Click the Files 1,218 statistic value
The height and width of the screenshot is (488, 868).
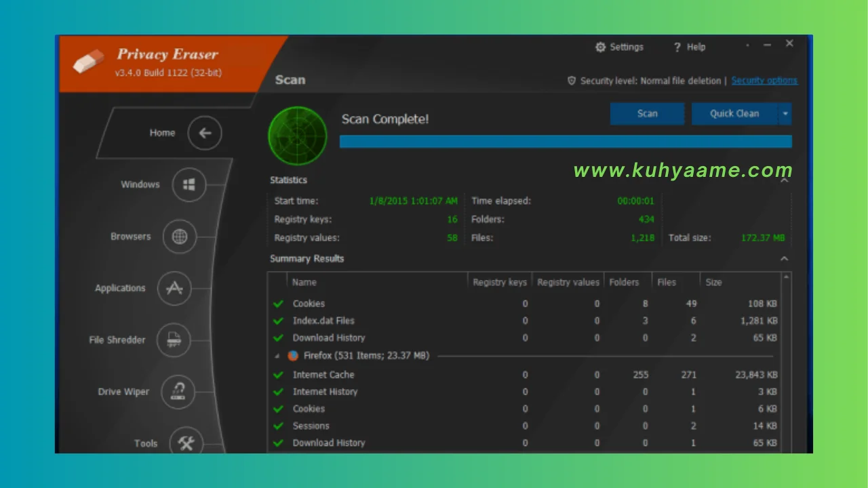pyautogui.click(x=643, y=238)
